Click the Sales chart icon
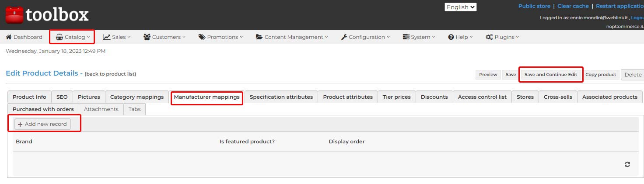 [x=107, y=37]
